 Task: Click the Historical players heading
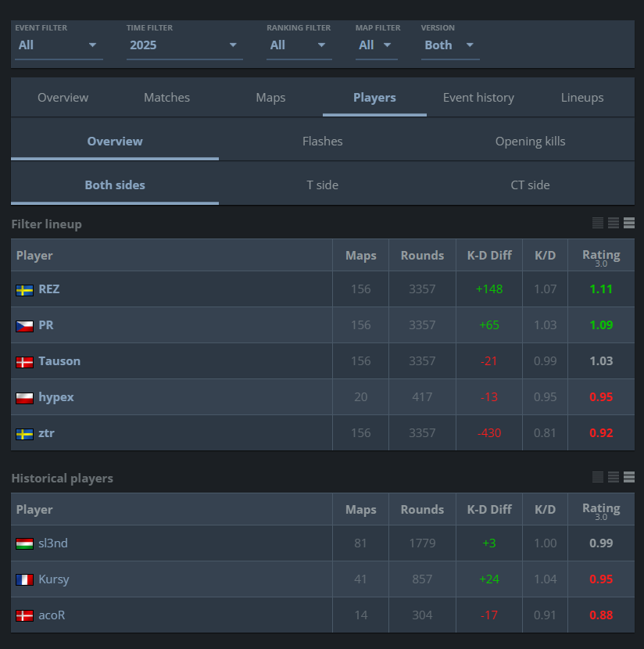(62, 478)
